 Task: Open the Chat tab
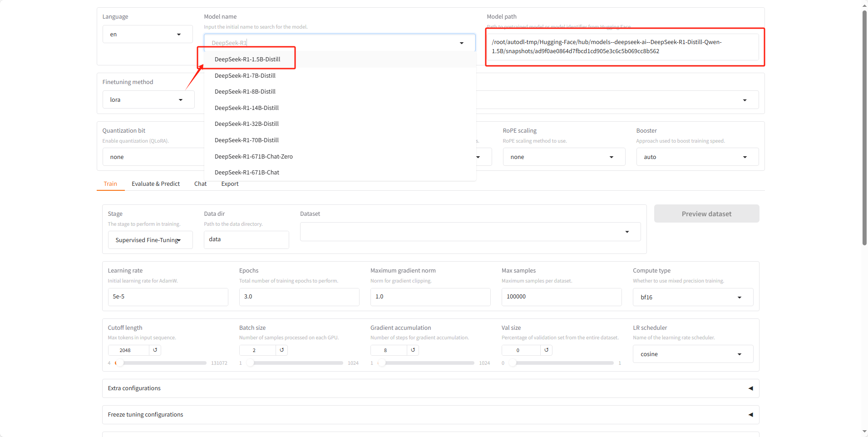coord(200,184)
